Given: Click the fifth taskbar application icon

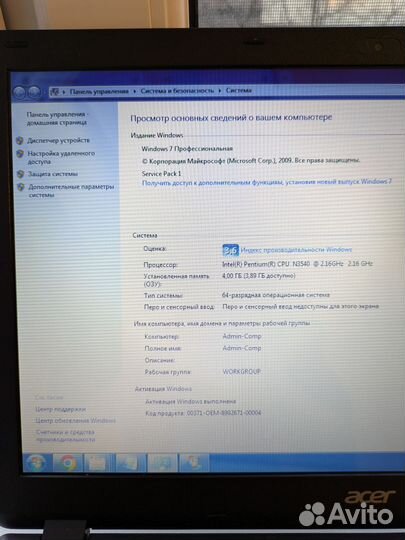Looking at the screenshot, I should (x=162, y=463).
